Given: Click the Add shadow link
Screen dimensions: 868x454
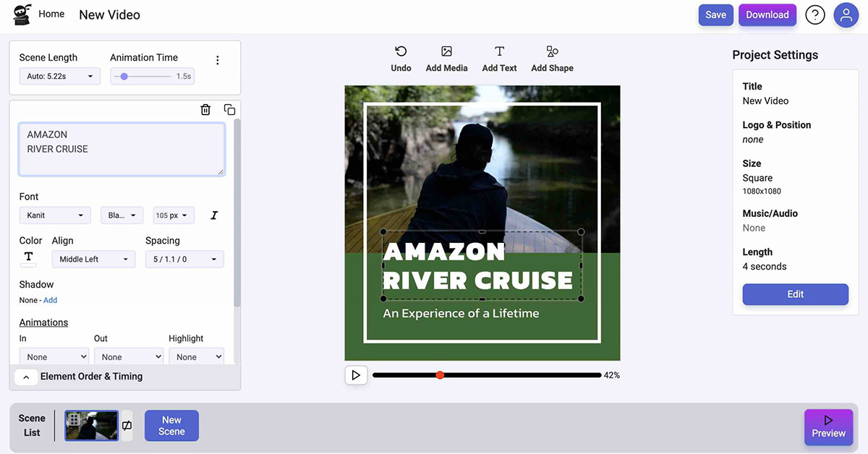Looking at the screenshot, I should (50, 300).
